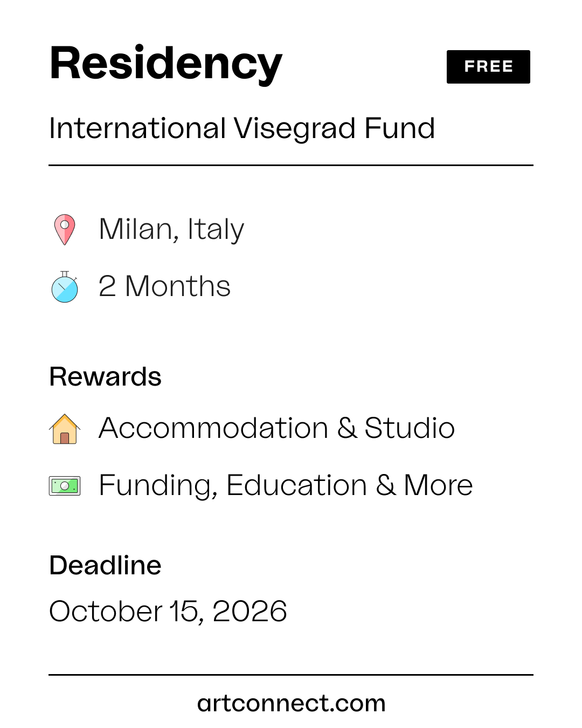Click the Milan, Italy location text

pos(171,230)
